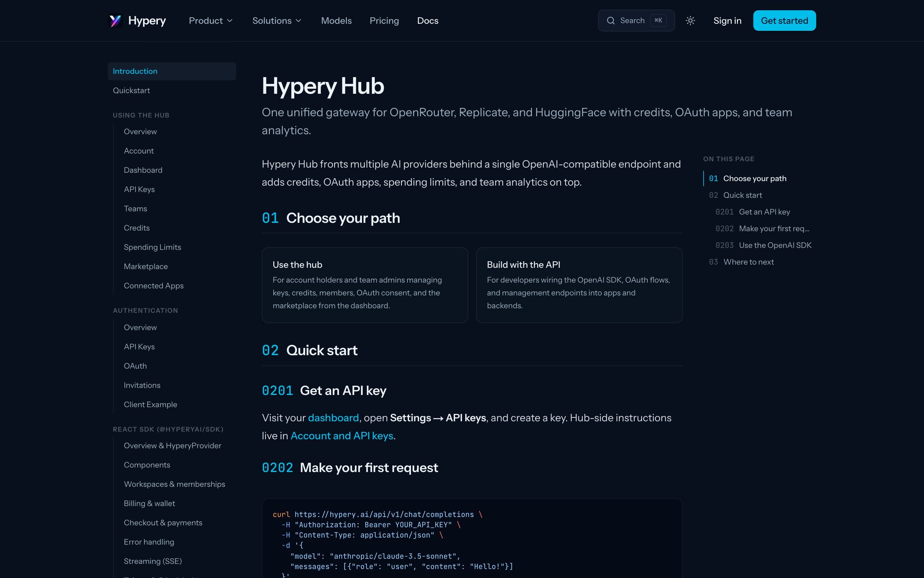The image size is (924, 578).
Task: Open Spending Limits in the sidebar
Action: (152, 247)
